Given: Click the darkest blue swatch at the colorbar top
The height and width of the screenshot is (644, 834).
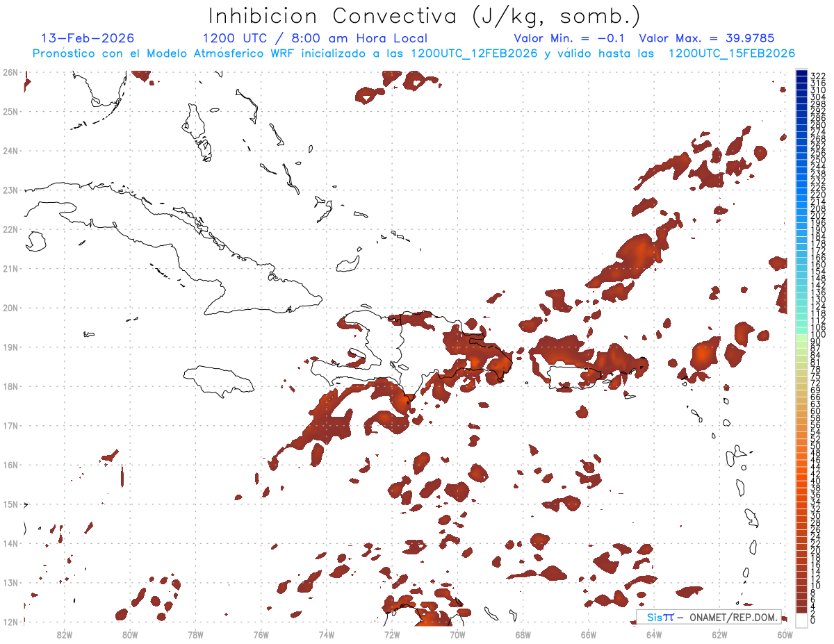Looking at the screenshot, I should click(x=801, y=74).
